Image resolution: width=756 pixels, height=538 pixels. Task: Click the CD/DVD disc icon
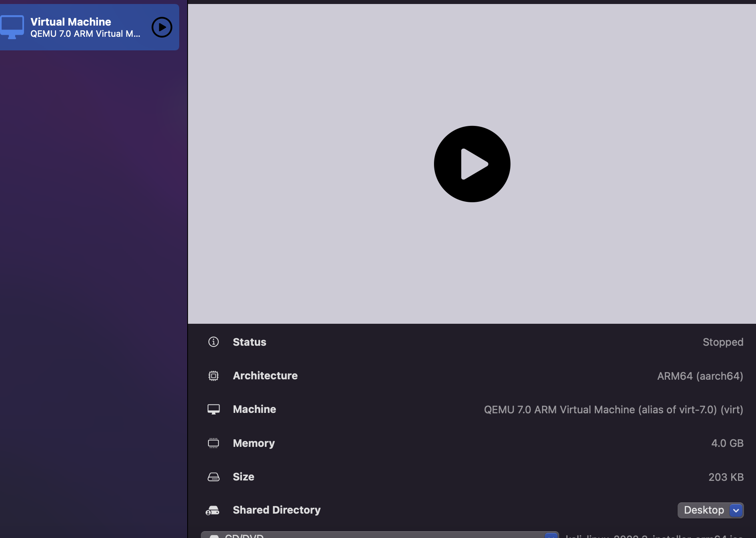point(215,536)
